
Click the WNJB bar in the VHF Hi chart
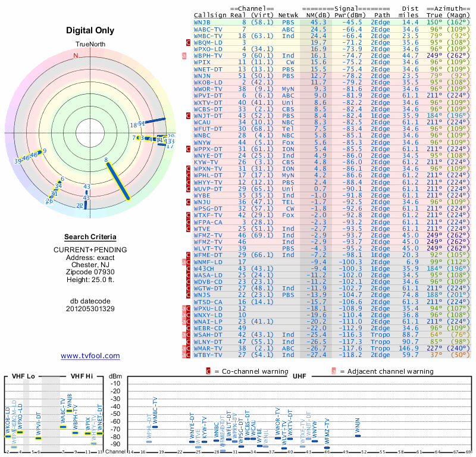pyautogui.click(x=70, y=411)
